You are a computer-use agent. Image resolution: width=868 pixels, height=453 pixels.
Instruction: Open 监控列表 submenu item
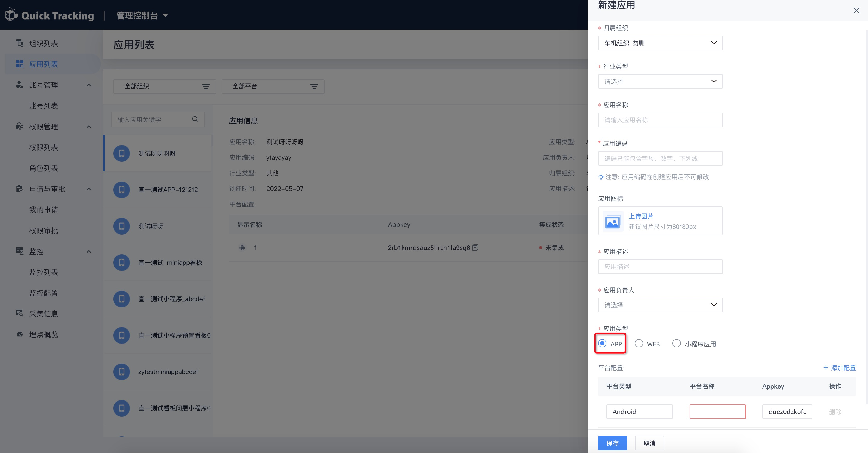tap(43, 272)
